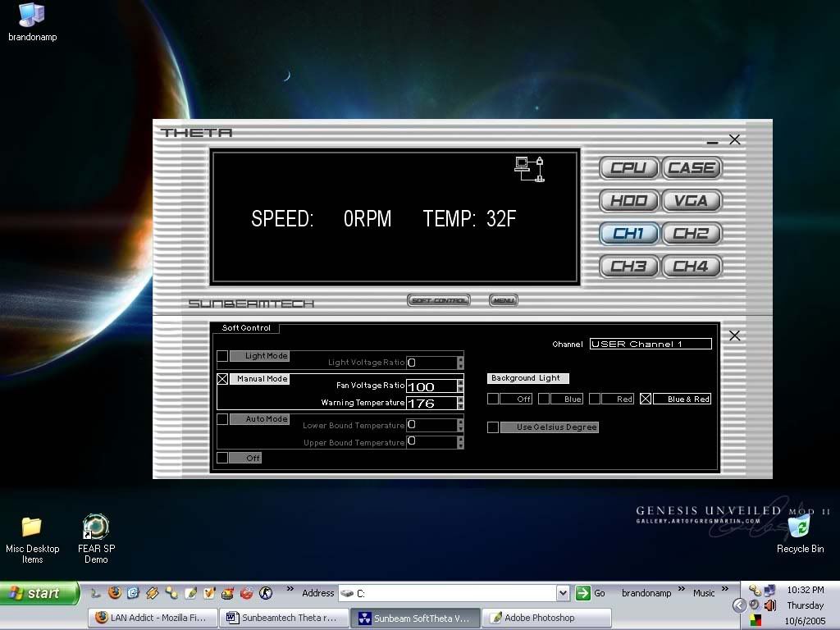The image size is (840, 630).
Task: Open the Channel dropdown showing USER Channel 1
Action: click(x=651, y=344)
